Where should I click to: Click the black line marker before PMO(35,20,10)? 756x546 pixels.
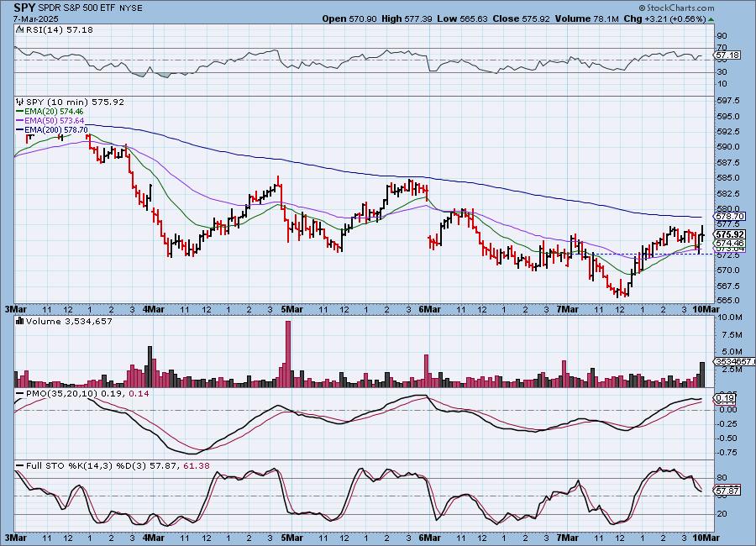point(20,394)
